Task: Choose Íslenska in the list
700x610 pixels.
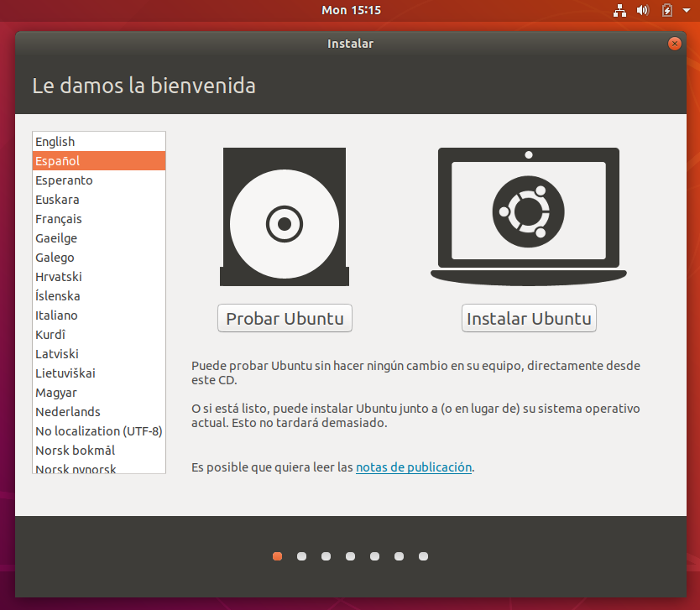Action: (99, 296)
